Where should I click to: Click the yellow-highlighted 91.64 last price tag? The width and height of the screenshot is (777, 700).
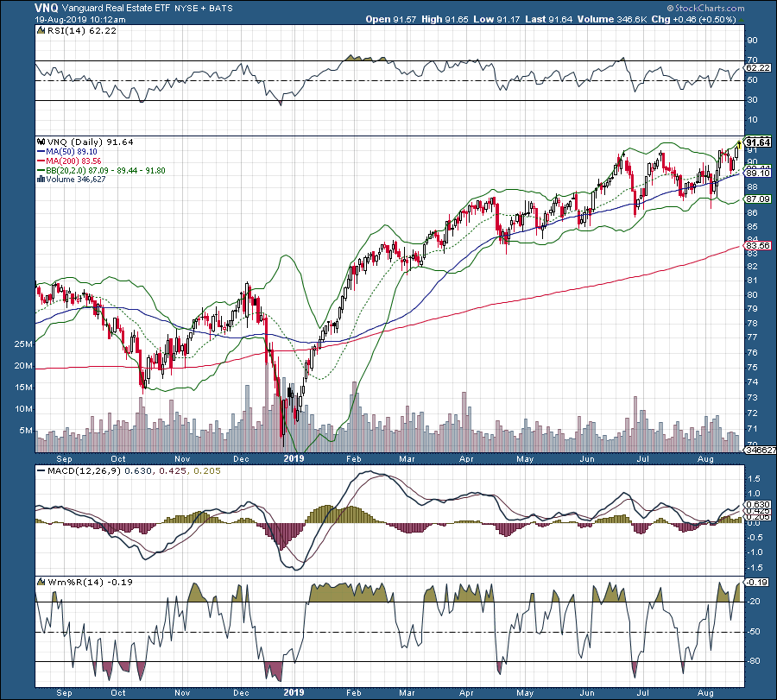758,142
